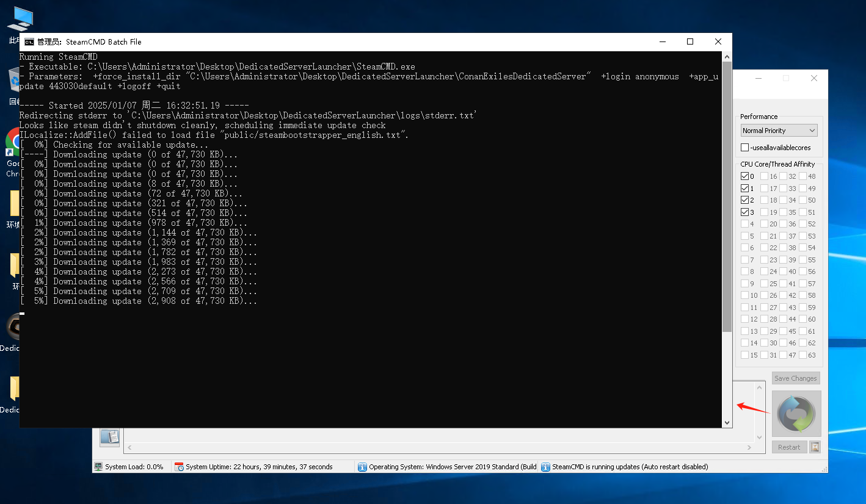Click the hourglass icon beside Restart

point(815,447)
